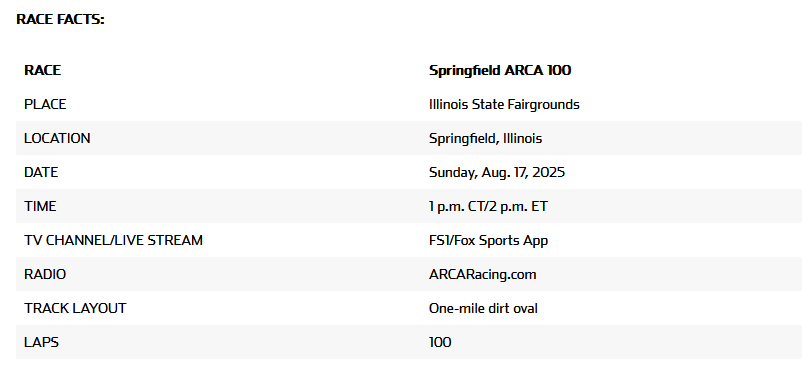Image resolution: width=802 pixels, height=374 pixels.
Task: Click FS1/Fox Sports App value
Action: (x=488, y=240)
